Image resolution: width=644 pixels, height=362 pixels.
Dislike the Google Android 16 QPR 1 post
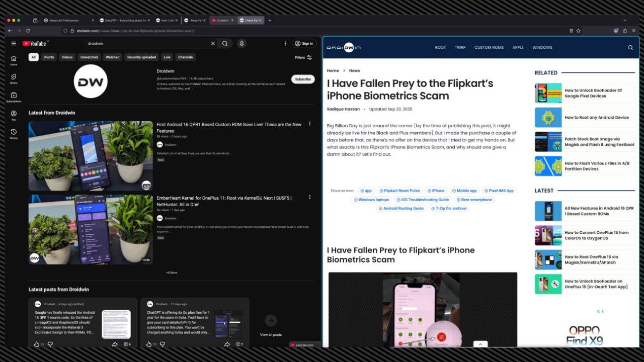coord(50,344)
